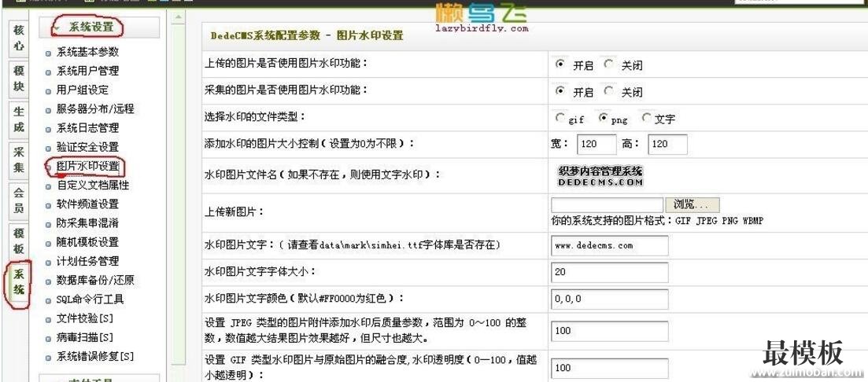
Task: Select 关闭 for collected image watermark
Action: coord(609,90)
